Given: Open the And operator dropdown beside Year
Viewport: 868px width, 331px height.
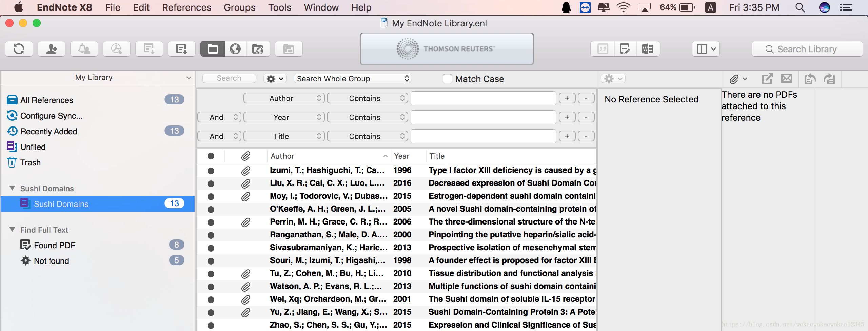Looking at the screenshot, I should [219, 117].
